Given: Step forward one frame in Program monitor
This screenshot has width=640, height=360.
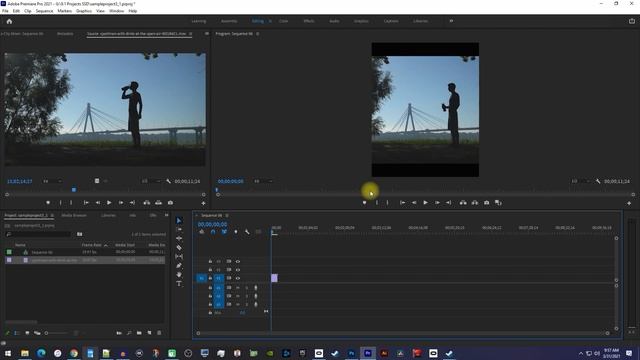Looking at the screenshot, I should (x=437, y=202).
